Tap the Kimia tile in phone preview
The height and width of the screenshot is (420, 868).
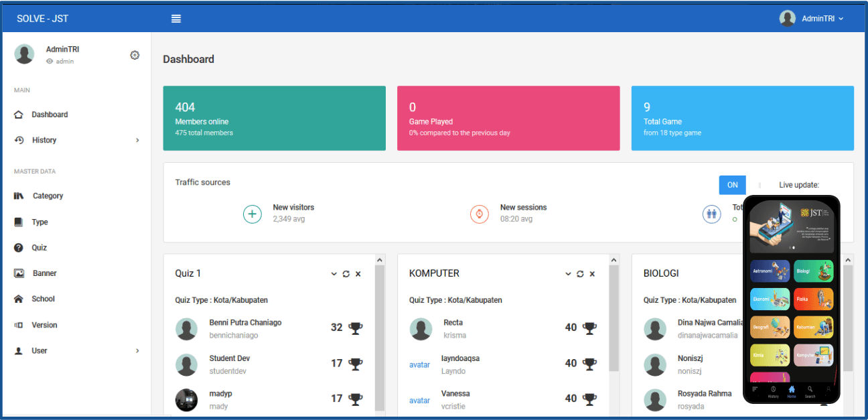[770, 355]
